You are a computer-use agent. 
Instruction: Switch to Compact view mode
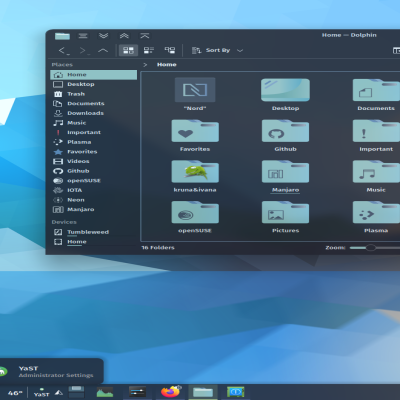pyautogui.click(x=149, y=50)
